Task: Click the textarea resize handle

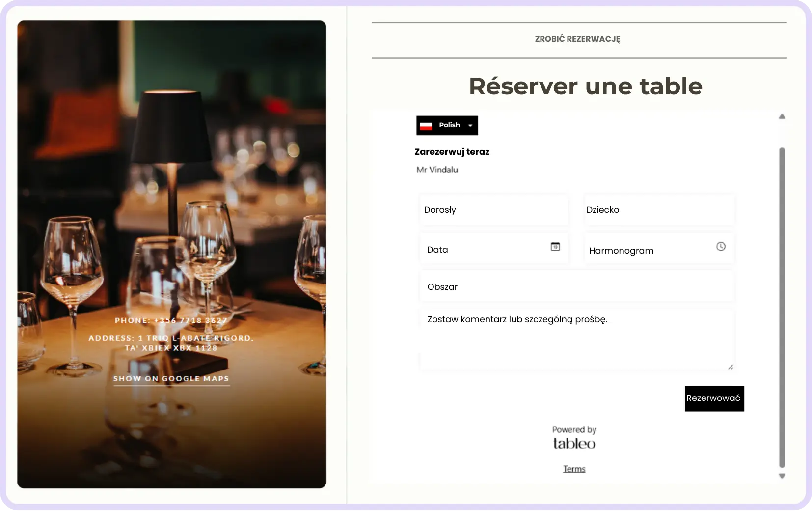Action: tap(731, 367)
